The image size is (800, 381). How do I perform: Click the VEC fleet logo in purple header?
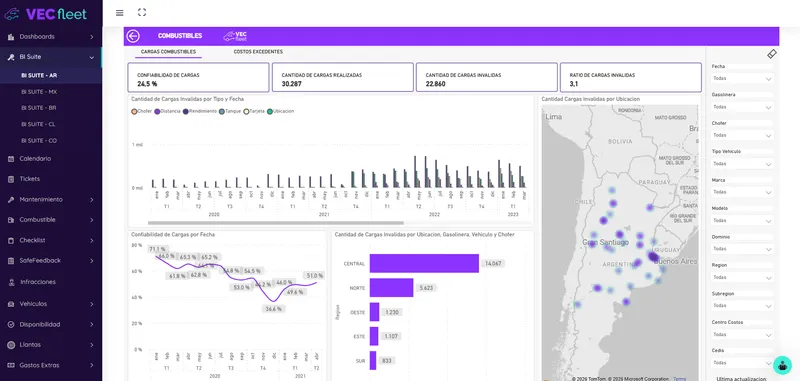[x=235, y=36]
